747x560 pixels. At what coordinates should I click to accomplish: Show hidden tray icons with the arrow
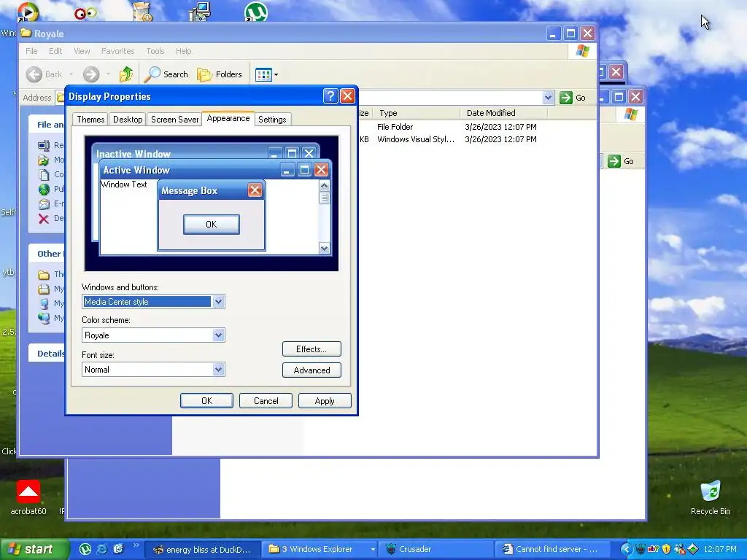tap(626, 550)
